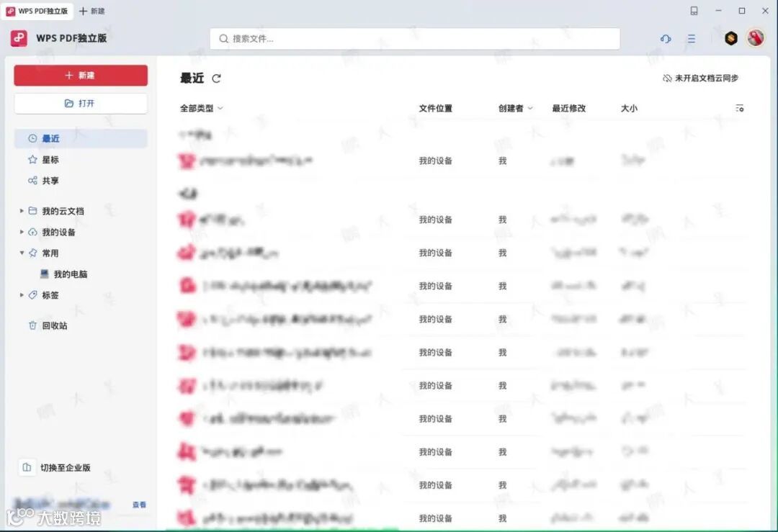Click the star icon beside 星标
Viewport: 778px width, 532px height.
[x=32, y=160]
